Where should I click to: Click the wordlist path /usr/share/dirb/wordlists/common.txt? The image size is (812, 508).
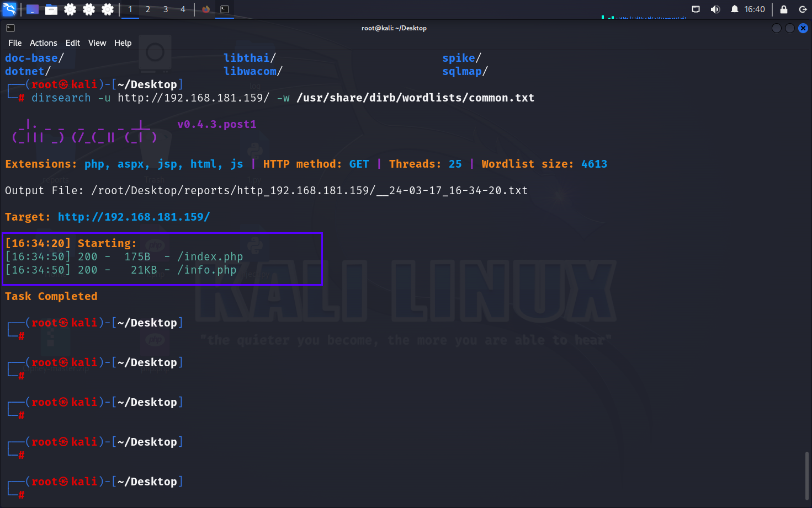point(416,98)
